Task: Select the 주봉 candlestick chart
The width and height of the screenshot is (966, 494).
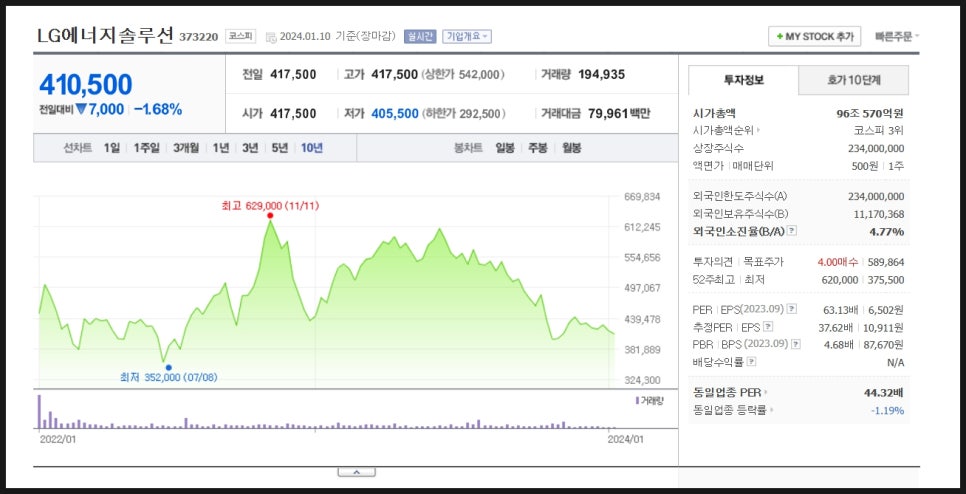Action: pyautogui.click(x=537, y=148)
